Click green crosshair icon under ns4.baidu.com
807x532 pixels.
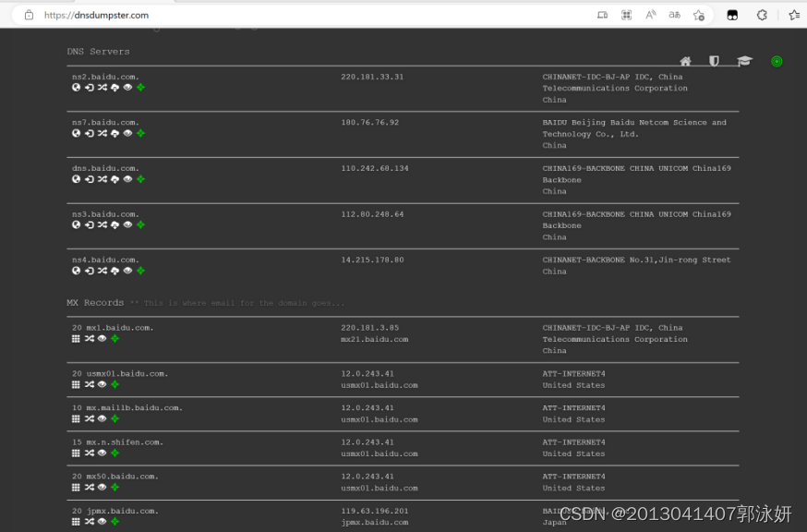[x=140, y=271]
